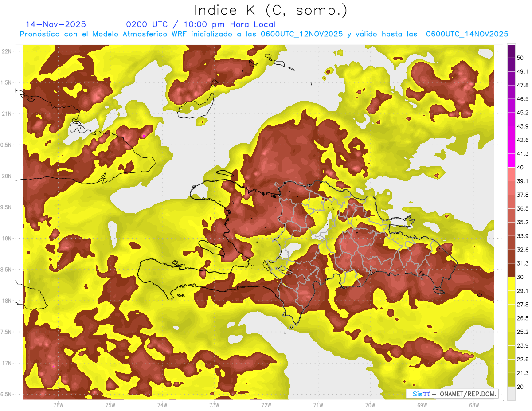The height and width of the screenshot is (411, 532).
Task: Click legend value '41.3'
Action: coord(523,154)
